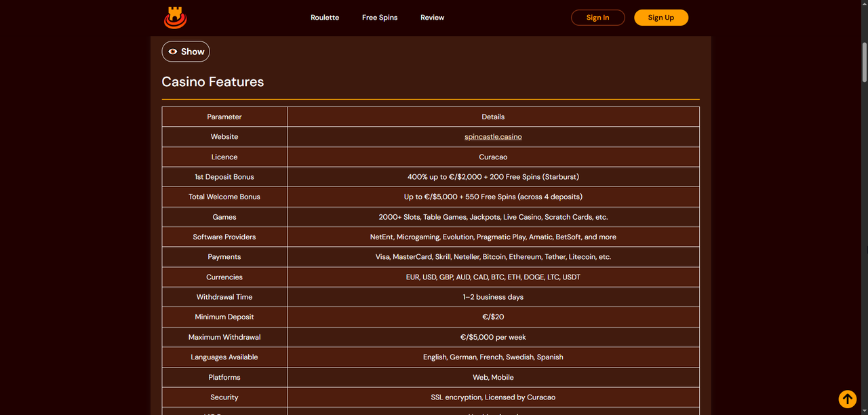Open the Free Spins menu item

[380, 18]
